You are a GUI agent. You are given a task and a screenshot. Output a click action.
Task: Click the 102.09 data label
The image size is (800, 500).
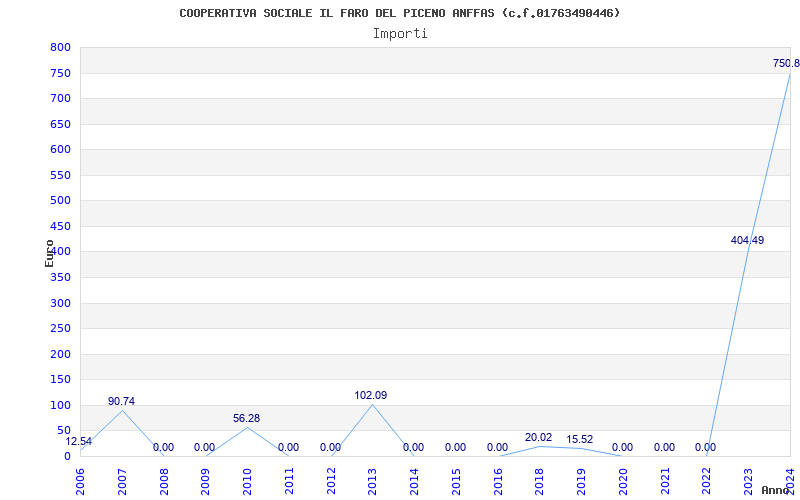[371, 395]
